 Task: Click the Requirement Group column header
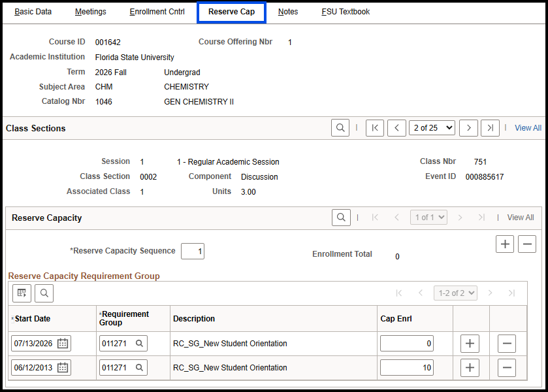tap(124, 318)
